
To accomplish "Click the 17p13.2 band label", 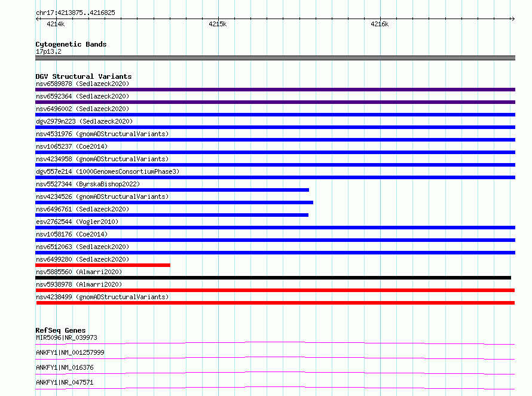I will click(x=48, y=51).
